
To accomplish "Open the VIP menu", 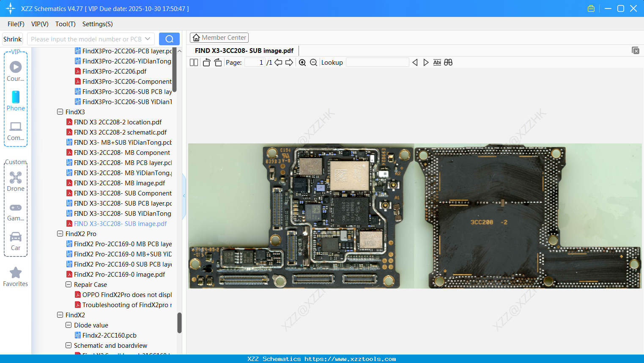I will click(40, 24).
